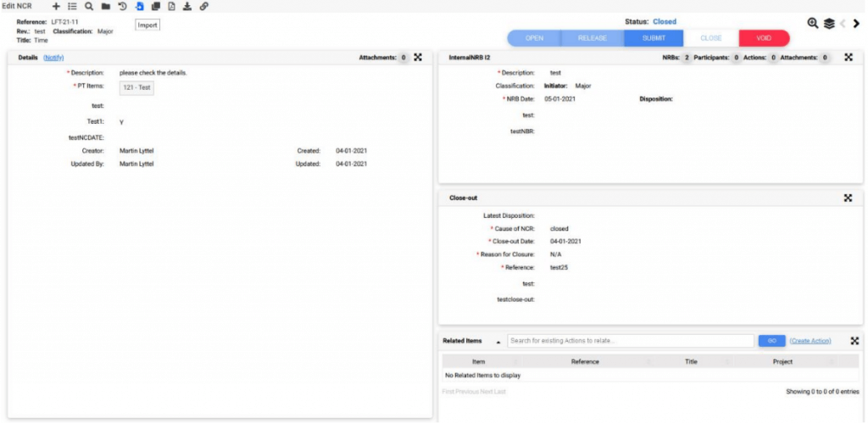The width and height of the screenshot is (868, 424).
Task: Click the zoom-in magnifier icon near Status
Action: pos(813,23)
